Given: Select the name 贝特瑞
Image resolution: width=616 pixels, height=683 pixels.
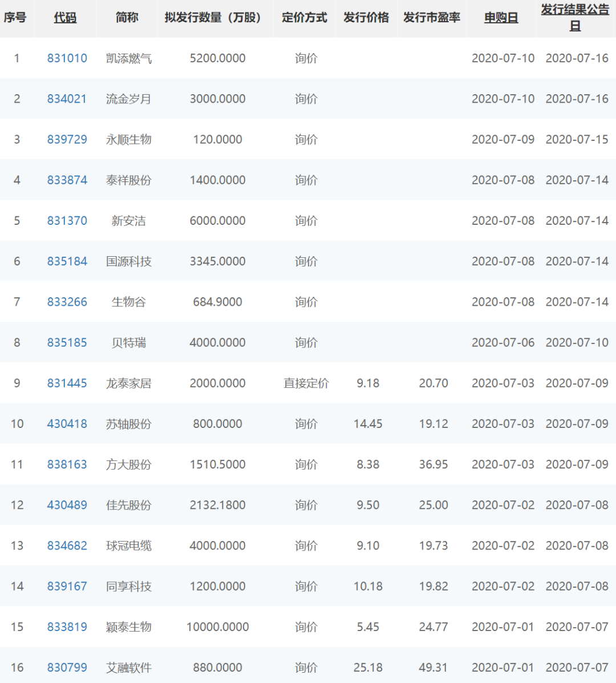Looking at the screenshot, I should 129,342.
